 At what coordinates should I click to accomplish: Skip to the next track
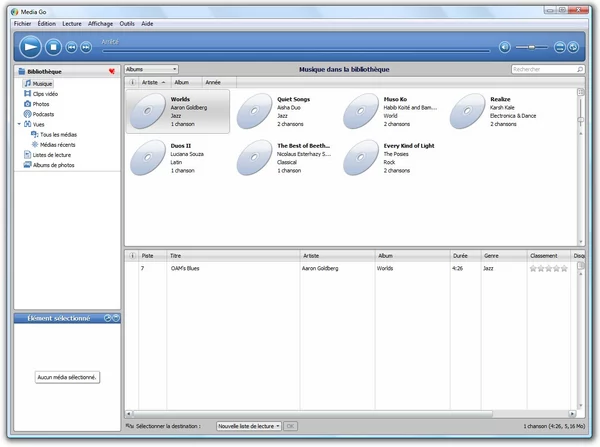pos(86,47)
